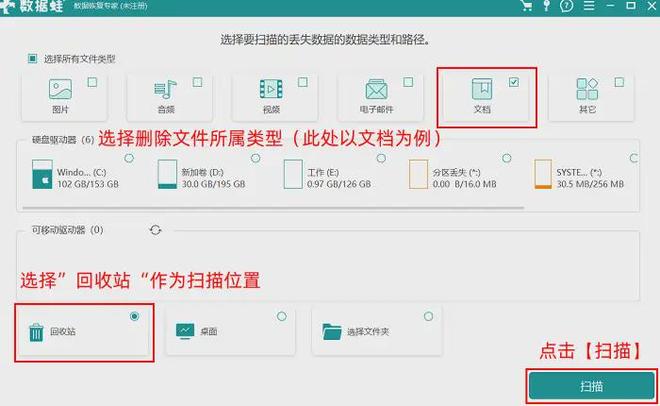Check the 其它 file type checkbox
This screenshot has width=660, height=406.
[619, 82]
